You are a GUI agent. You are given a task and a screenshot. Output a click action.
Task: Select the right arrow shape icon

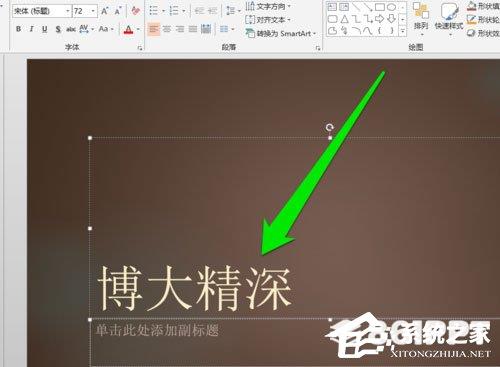[x=380, y=19]
